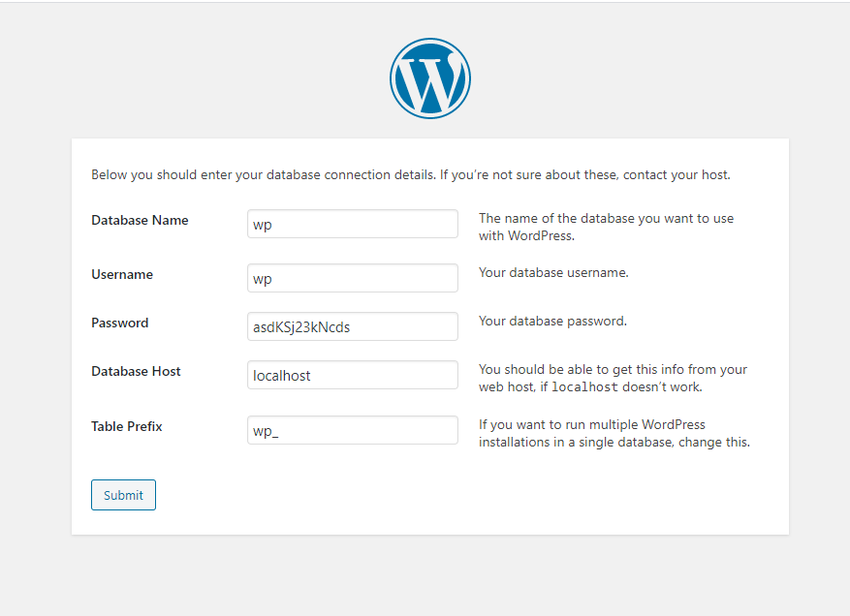The image size is (850, 616).
Task: Click the 'Below you should enter' intro text
Action: (411, 175)
